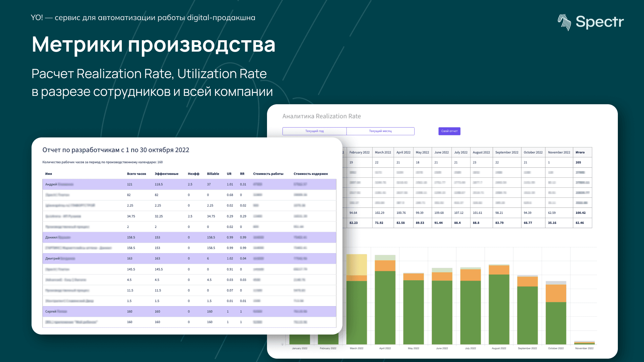The width and height of the screenshot is (644, 362).
Task: Click the Spectr logo icon
Action: [565, 22]
